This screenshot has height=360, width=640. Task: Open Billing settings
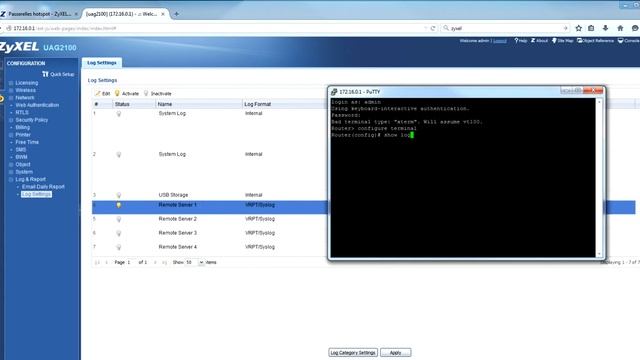[22, 127]
